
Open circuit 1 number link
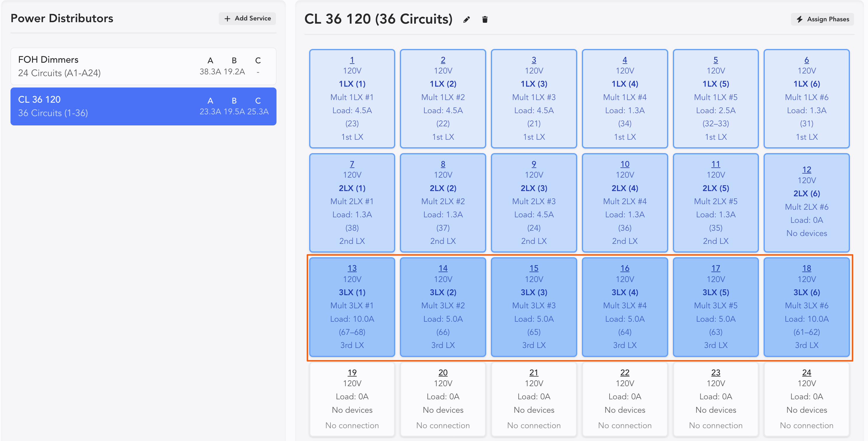coord(352,60)
